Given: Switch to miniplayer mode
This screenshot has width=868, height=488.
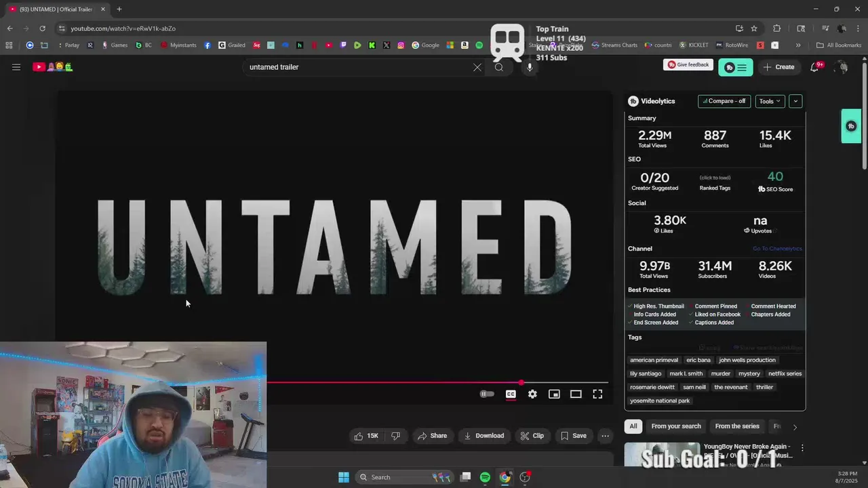Looking at the screenshot, I should 554,394.
